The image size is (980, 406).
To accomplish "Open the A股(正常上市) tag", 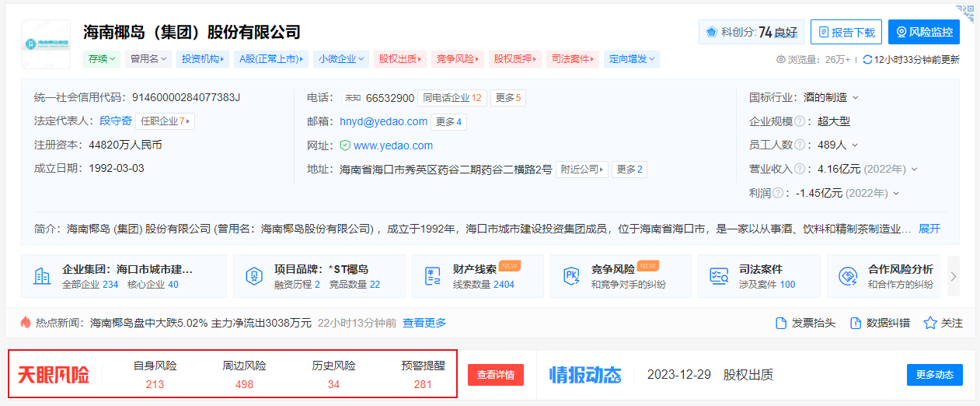I will pyautogui.click(x=271, y=59).
